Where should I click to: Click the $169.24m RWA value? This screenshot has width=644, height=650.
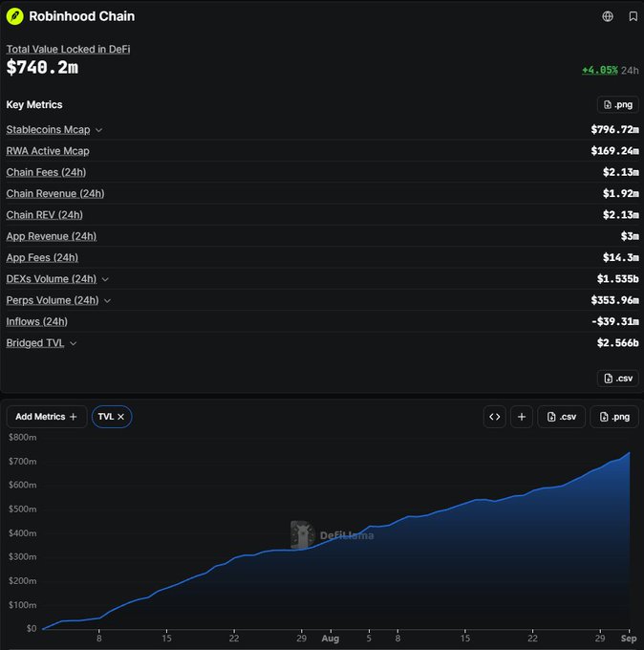pyautogui.click(x=614, y=151)
